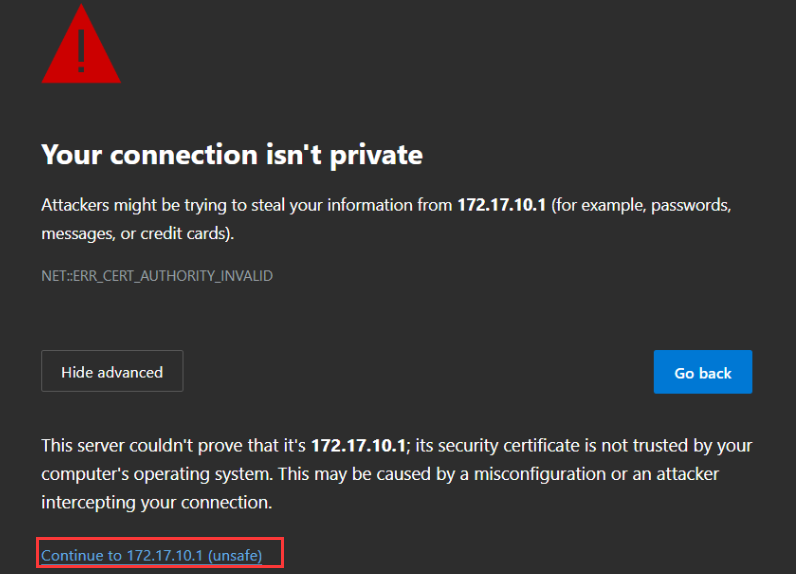The height and width of the screenshot is (574, 796).
Task: Click 'intercepting your connection' text
Action: tap(155, 503)
